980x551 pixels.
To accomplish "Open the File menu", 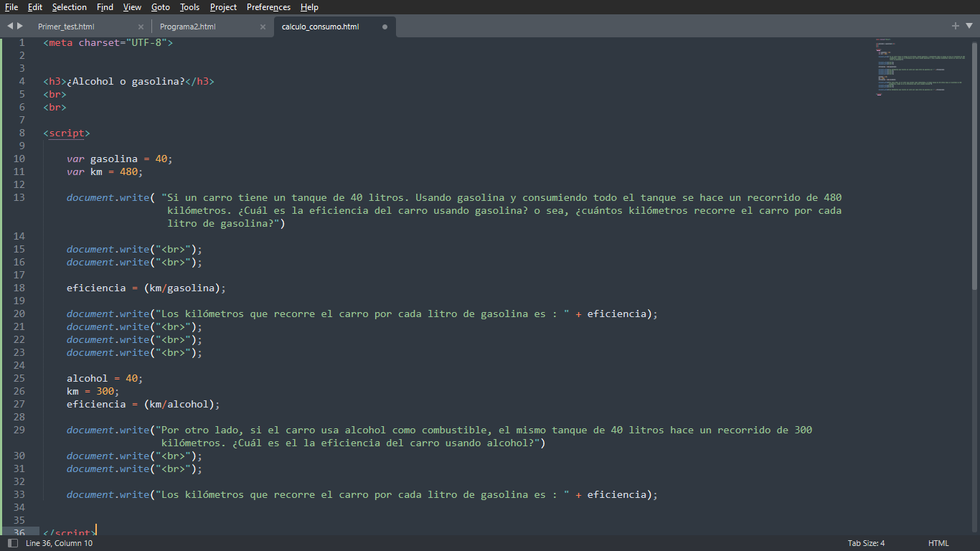I will [11, 7].
